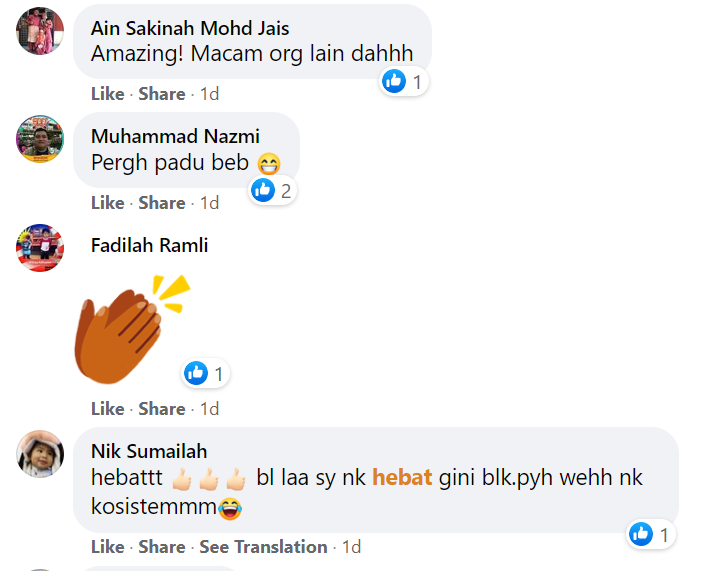Click like reaction icon on Muhammad Nazmi's comment
The width and height of the screenshot is (714, 571).
[263, 190]
